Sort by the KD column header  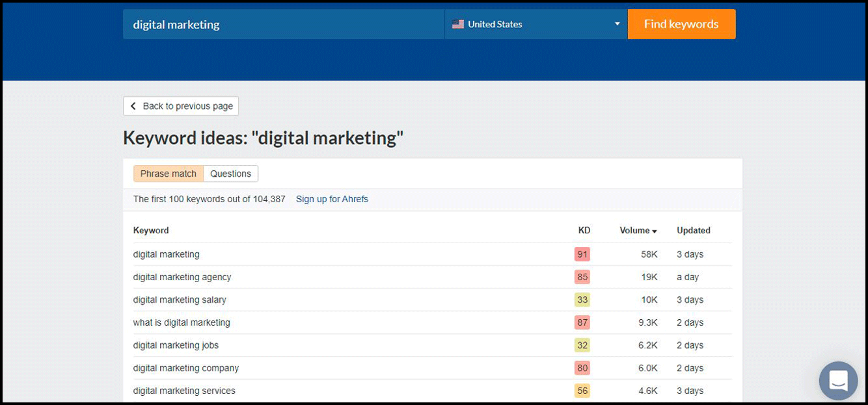coord(584,230)
